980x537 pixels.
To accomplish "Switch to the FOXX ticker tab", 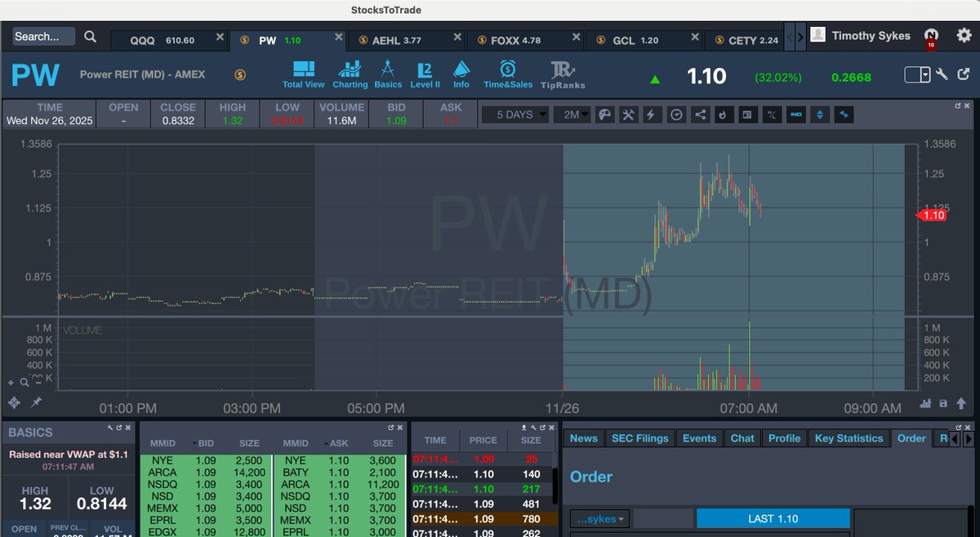I will pos(524,40).
